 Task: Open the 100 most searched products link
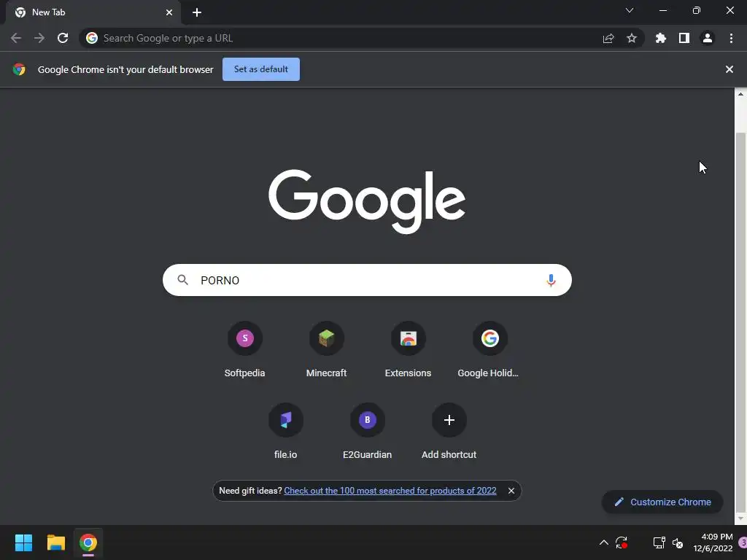click(390, 491)
